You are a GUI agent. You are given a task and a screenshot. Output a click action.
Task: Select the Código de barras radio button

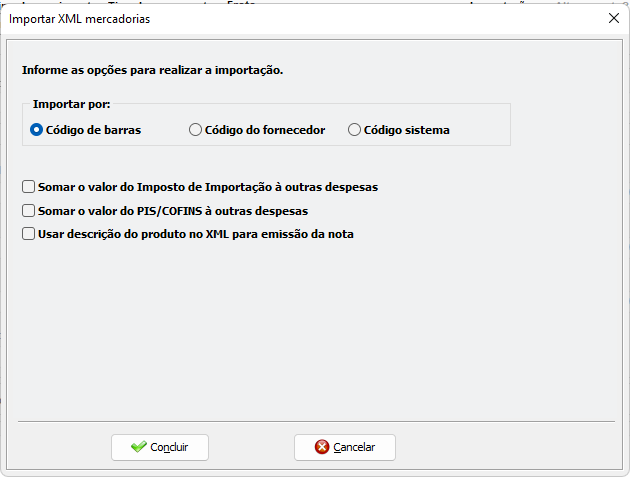click(37, 130)
